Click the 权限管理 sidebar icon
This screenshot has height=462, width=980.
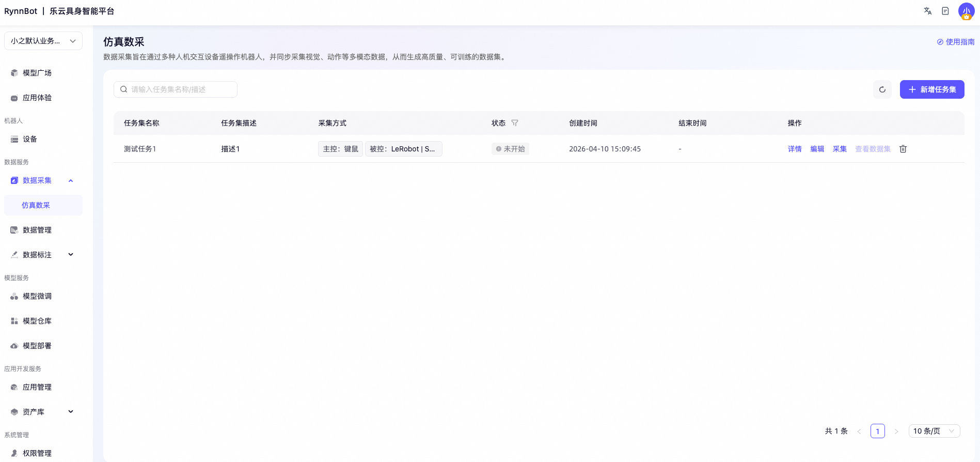tap(14, 453)
